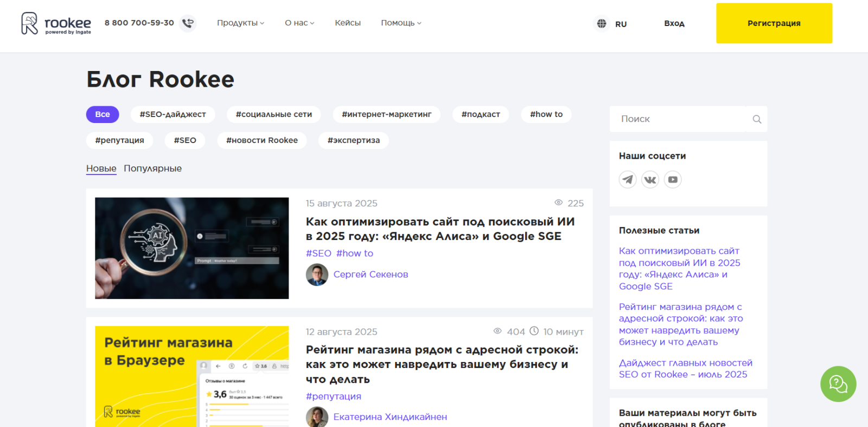Filter posts by #подкаст tag
Image resolution: width=868 pixels, height=427 pixels.
(480, 114)
